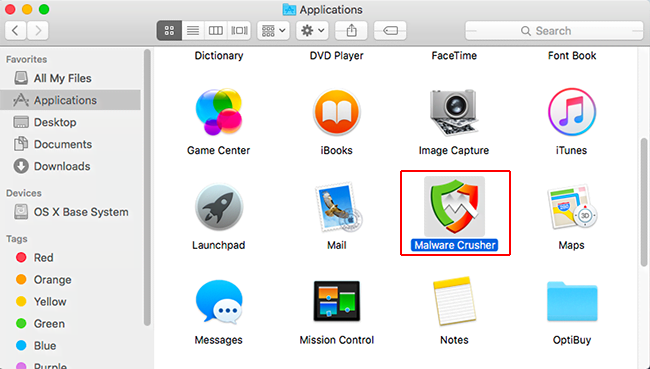This screenshot has height=369, width=650.
Task: Open the item arrangement dropdown
Action: pyautogui.click(x=273, y=31)
